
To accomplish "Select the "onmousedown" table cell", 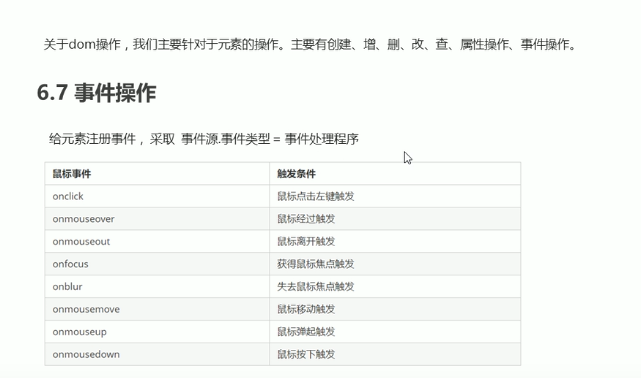I will [157, 354].
